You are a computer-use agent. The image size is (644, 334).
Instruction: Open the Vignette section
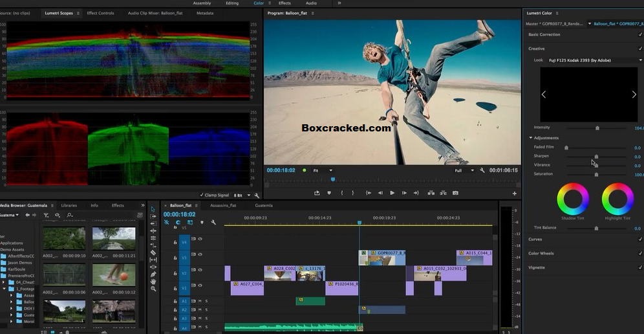point(537,267)
